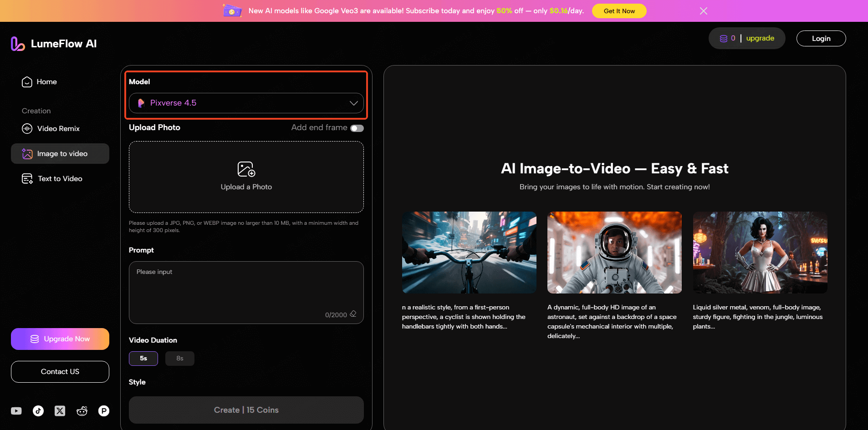The height and width of the screenshot is (430, 868).
Task: Click the Upload a Photo area
Action: pyautogui.click(x=246, y=177)
